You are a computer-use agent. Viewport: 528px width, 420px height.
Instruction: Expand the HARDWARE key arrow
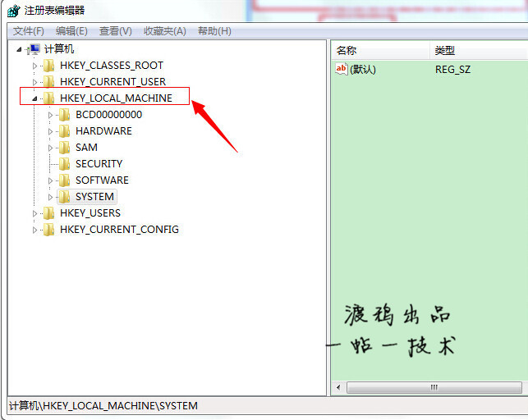50,131
